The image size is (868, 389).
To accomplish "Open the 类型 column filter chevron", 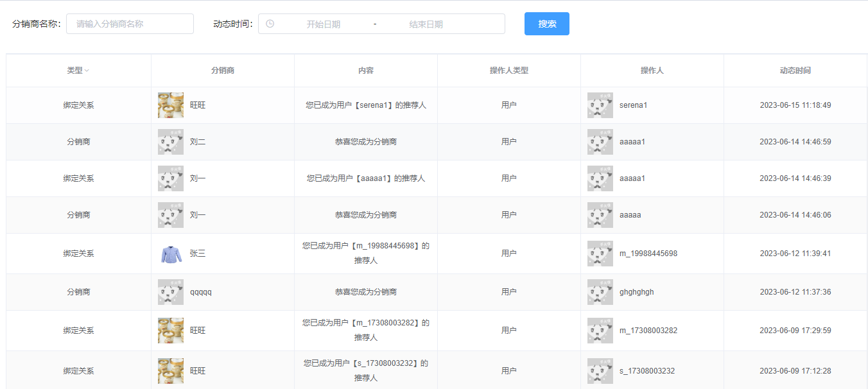I will [87, 71].
